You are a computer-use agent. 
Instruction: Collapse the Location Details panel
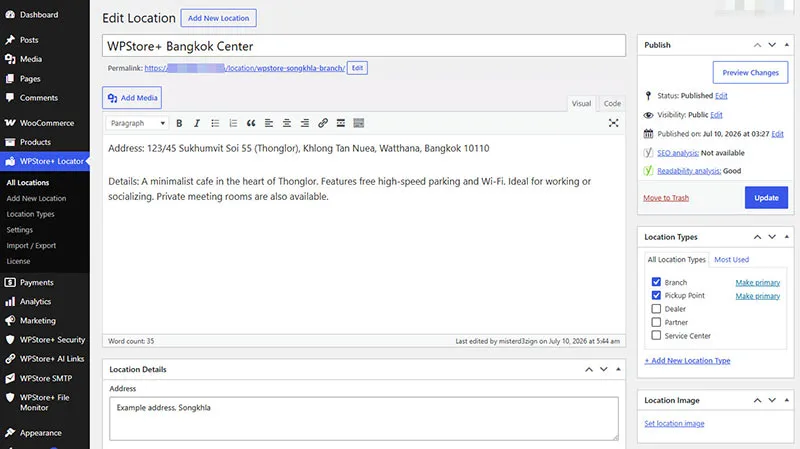[618, 369]
